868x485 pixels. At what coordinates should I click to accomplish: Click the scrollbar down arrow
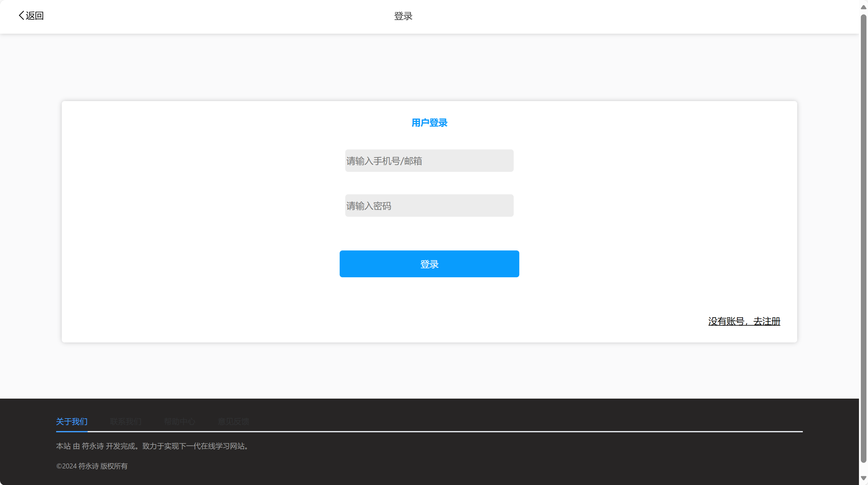click(x=863, y=478)
